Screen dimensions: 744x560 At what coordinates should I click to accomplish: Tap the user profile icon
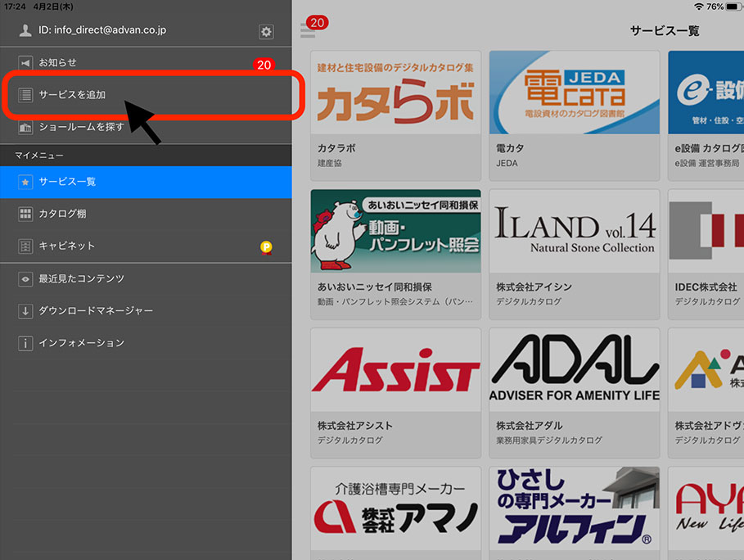[x=25, y=30]
